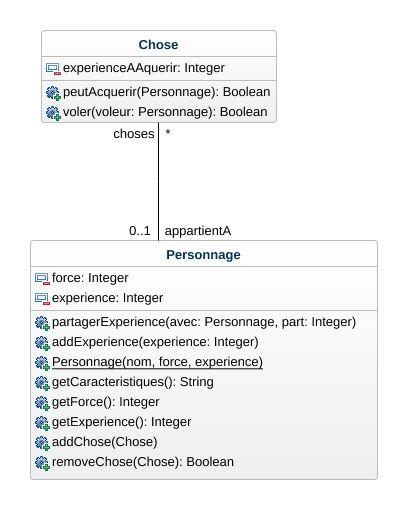Image resolution: width=407 pixels, height=509 pixels.
Task: Select the Chose class title
Action: (x=158, y=45)
